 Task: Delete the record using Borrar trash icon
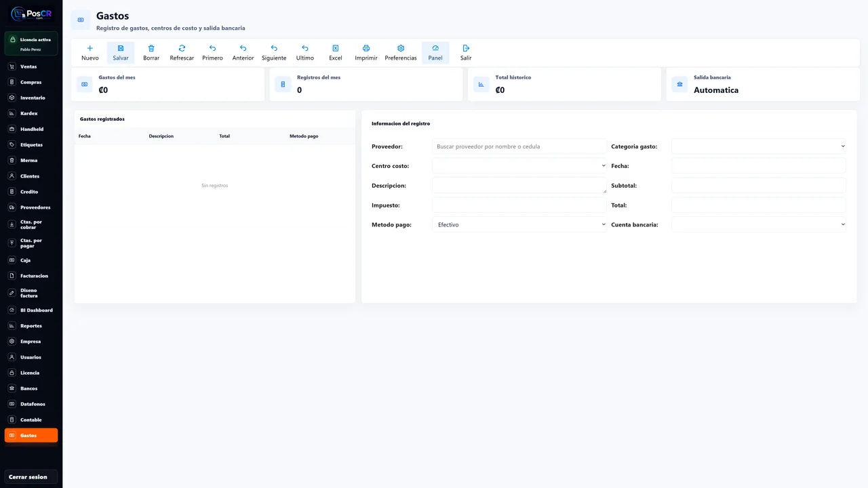pyautogui.click(x=151, y=48)
